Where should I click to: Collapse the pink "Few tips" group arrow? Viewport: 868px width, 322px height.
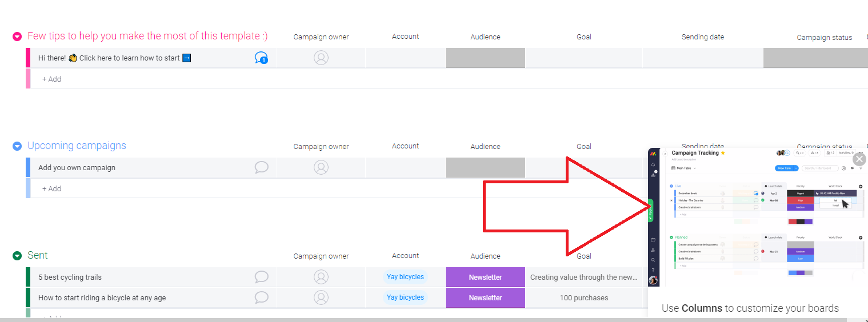[x=17, y=37]
